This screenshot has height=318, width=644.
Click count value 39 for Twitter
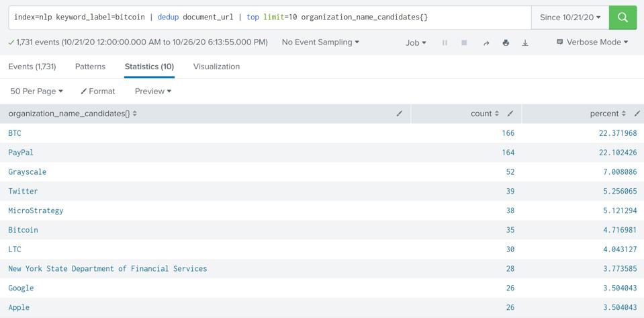tap(510, 192)
